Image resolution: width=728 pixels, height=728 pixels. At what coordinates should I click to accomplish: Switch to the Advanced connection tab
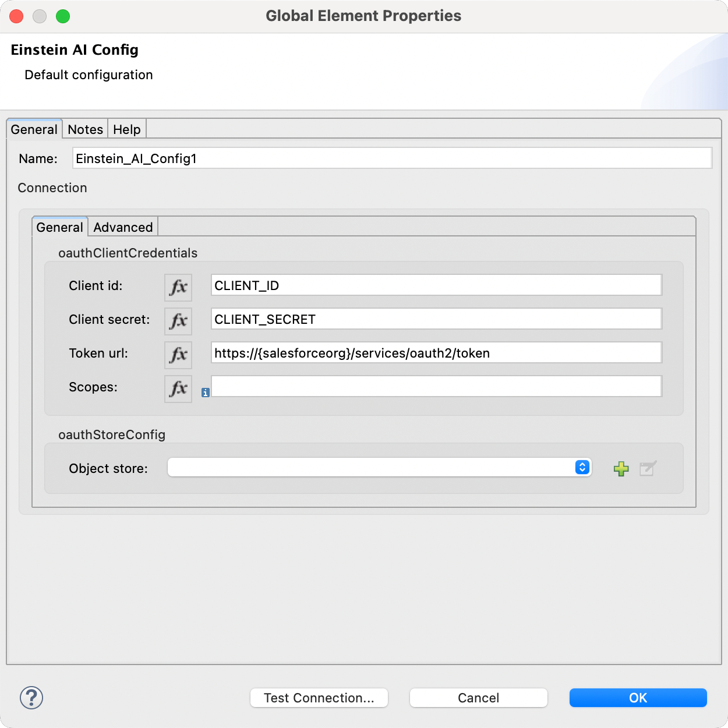(123, 227)
